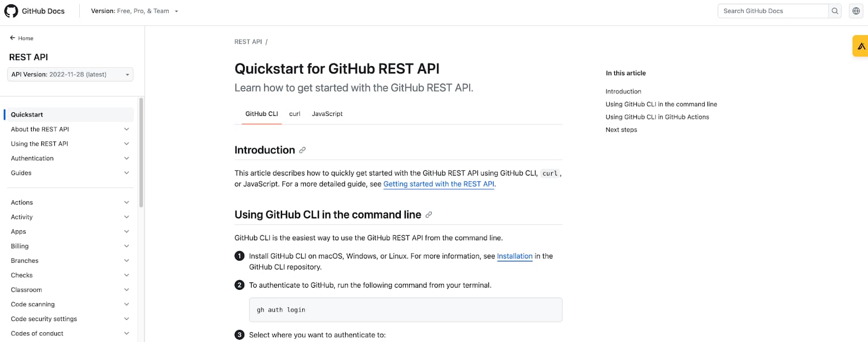Jump to Next steps in article outline

point(621,130)
